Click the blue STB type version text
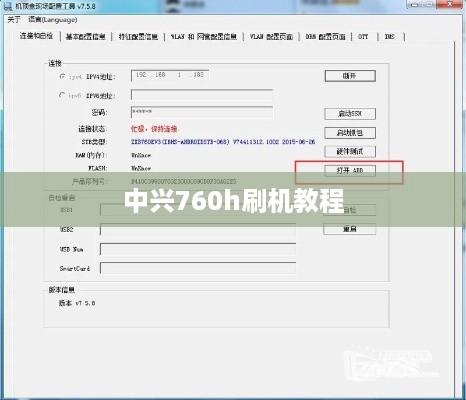This screenshot has height=400, width=466. tap(223, 142)
